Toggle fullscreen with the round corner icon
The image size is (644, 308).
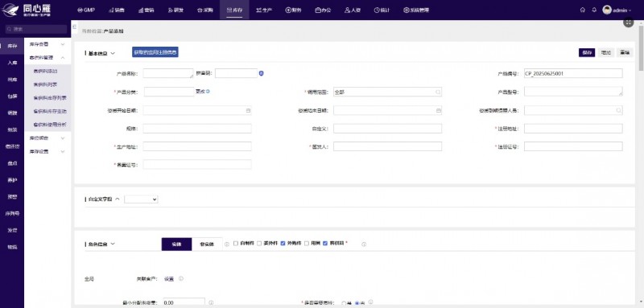point(629,23)
